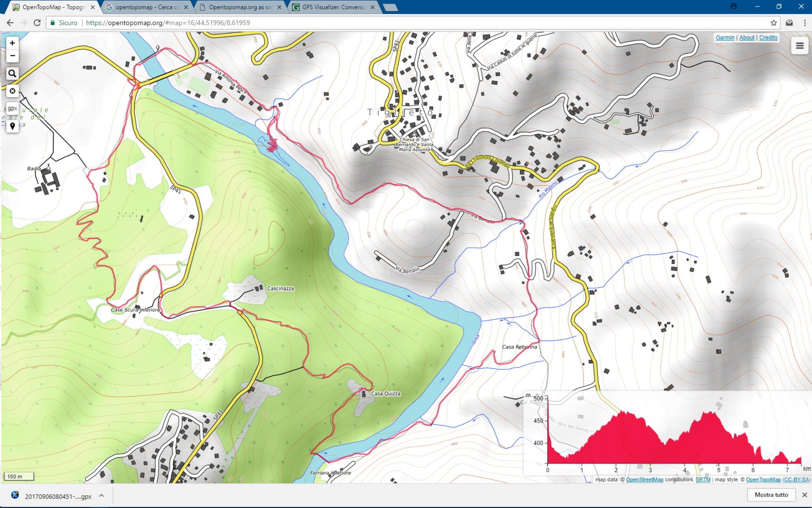Click the elevation profile peak near 2 km
Image resolution: width=812 pixels, height=508 pixels.
pos(622,413)
